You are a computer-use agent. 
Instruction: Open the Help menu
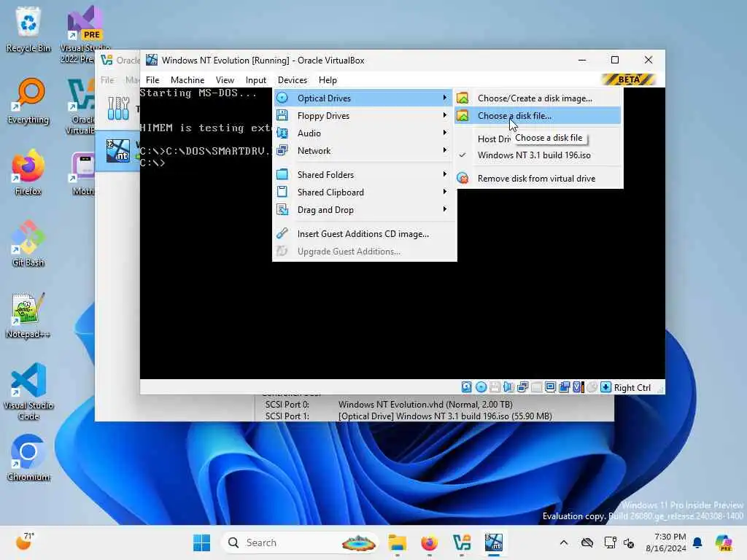point(328,80)
